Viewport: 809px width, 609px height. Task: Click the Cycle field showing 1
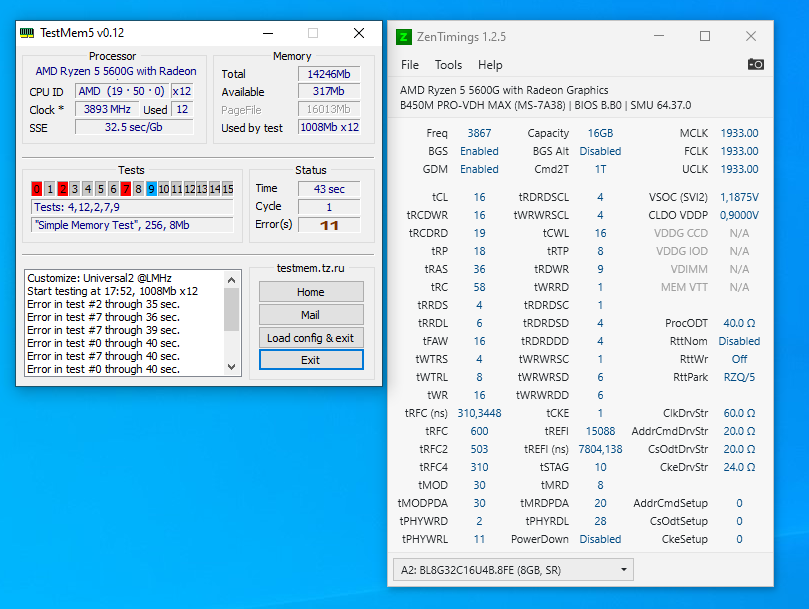pyautogui.click(x=329, y=207)
